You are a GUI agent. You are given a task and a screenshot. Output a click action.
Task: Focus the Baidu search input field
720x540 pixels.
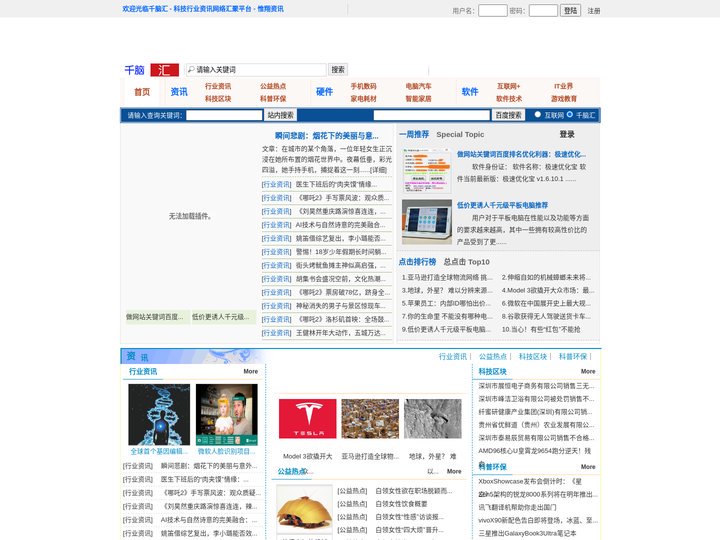point(432,115)
